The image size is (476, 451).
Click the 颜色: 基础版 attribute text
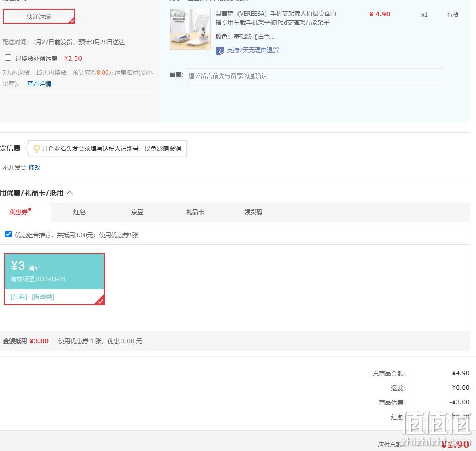245,37
